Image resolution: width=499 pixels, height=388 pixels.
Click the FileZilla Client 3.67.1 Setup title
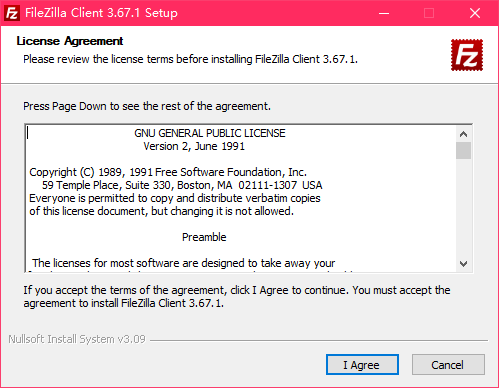[101, 13]
